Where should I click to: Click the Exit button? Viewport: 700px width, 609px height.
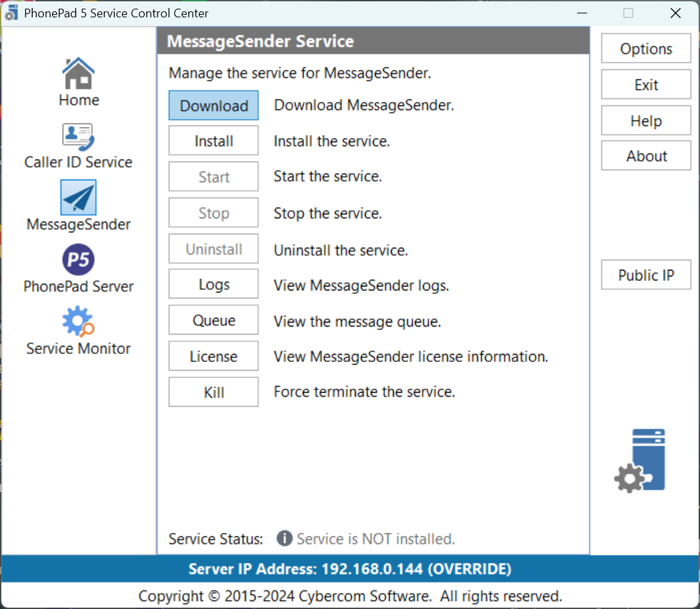646,84
